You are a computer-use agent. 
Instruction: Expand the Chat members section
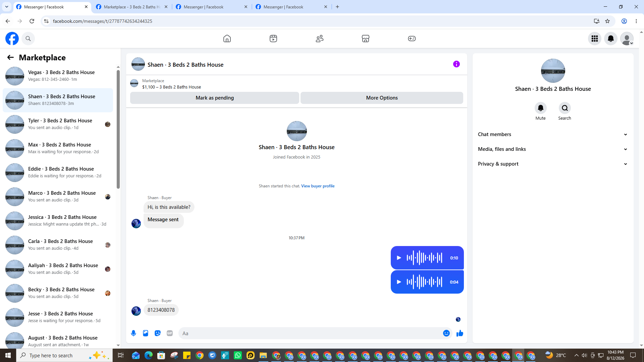tap(553, 134)
